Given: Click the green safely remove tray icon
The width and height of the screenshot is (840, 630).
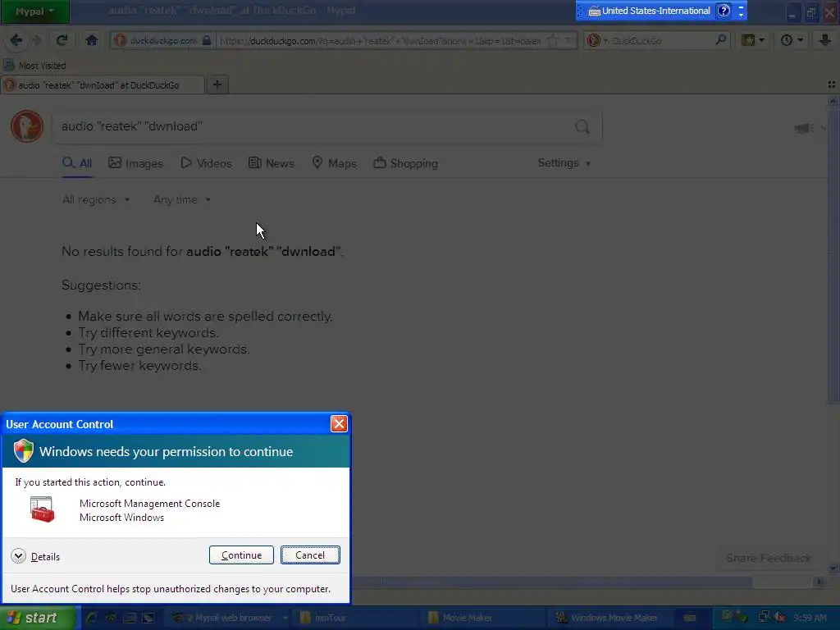Looking at the screenshot, I should pyautogui.click(x=742, y=617).
